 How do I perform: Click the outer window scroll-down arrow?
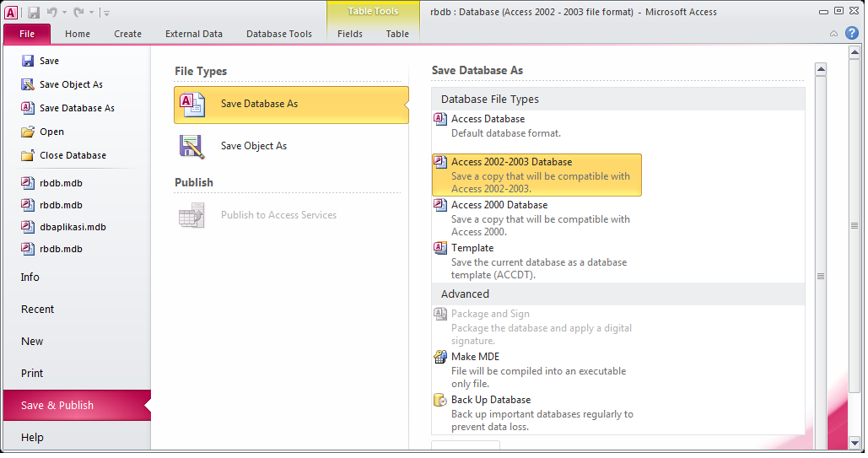(855, 443)
